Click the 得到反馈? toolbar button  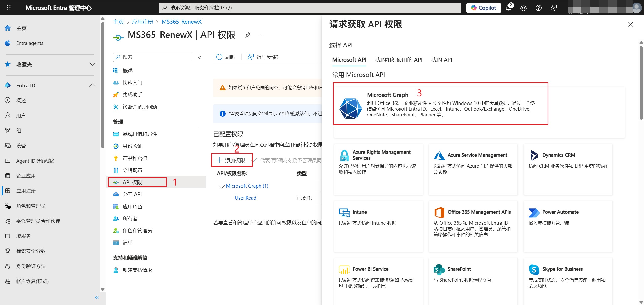coord(263,57)
